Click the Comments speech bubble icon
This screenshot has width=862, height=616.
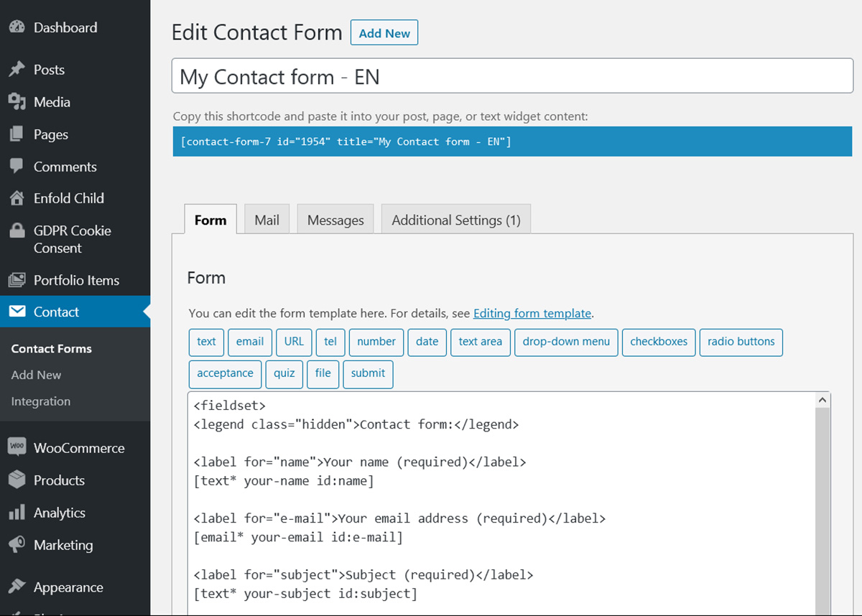pyautogui.click(x=17, y=167)
